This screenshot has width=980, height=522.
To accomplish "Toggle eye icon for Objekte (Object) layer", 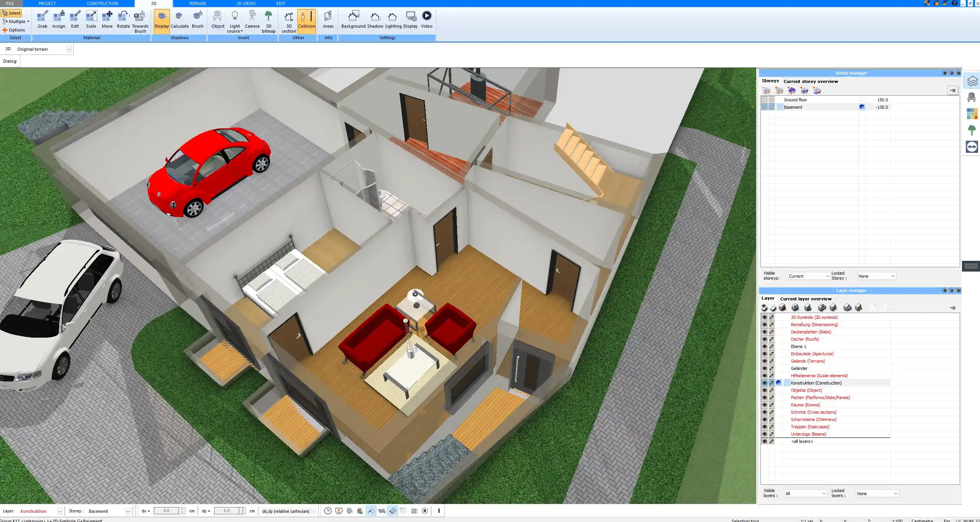I will click(764, 390).
